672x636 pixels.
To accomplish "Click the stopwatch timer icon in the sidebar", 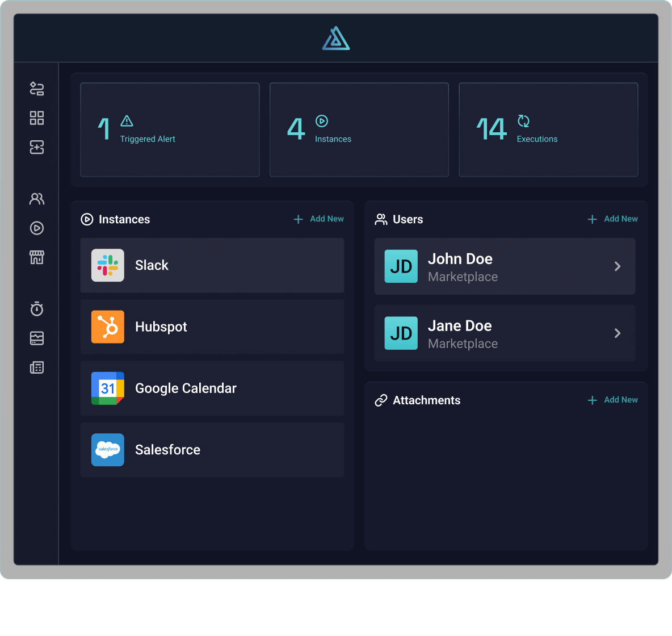I will pyautogui.click(x=37, y=309).
